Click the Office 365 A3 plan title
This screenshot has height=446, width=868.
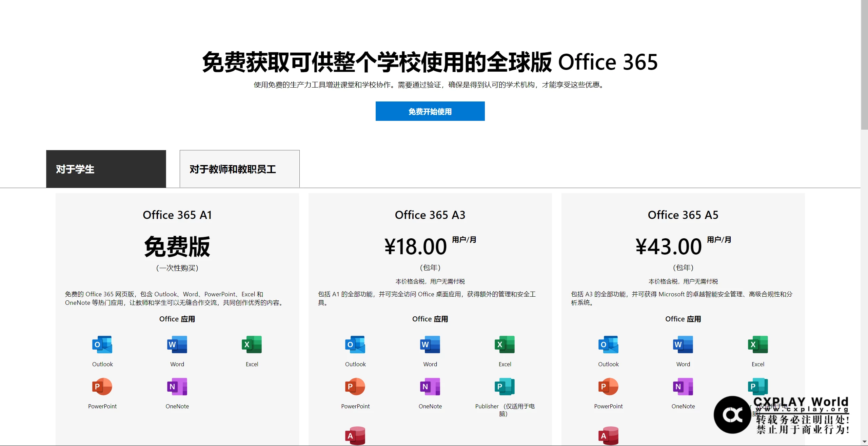pyautogui.click(x=430, y=215)
